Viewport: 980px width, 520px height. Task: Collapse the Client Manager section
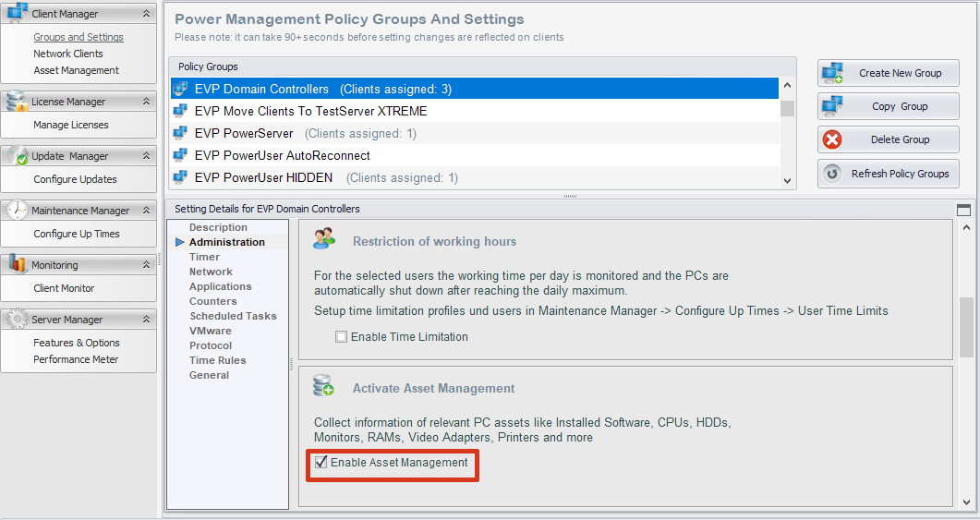pyautogui.click(x=145, y=15)
